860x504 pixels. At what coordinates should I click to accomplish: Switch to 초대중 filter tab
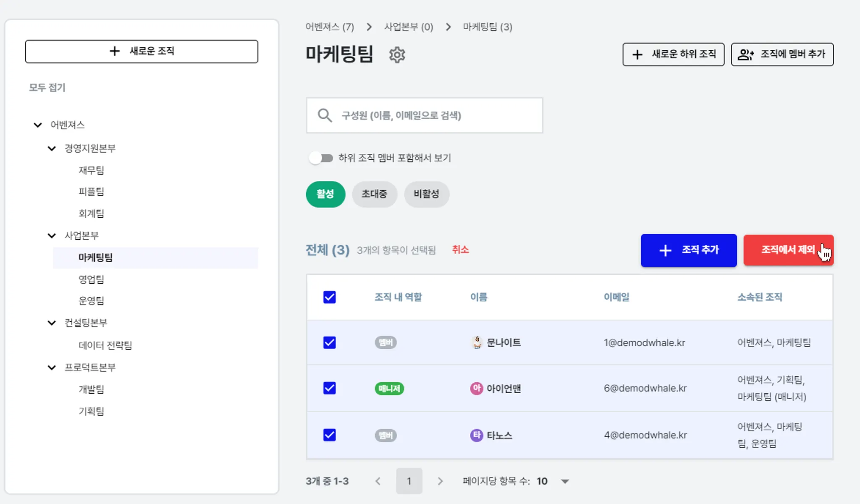click(x=374, y=194)
